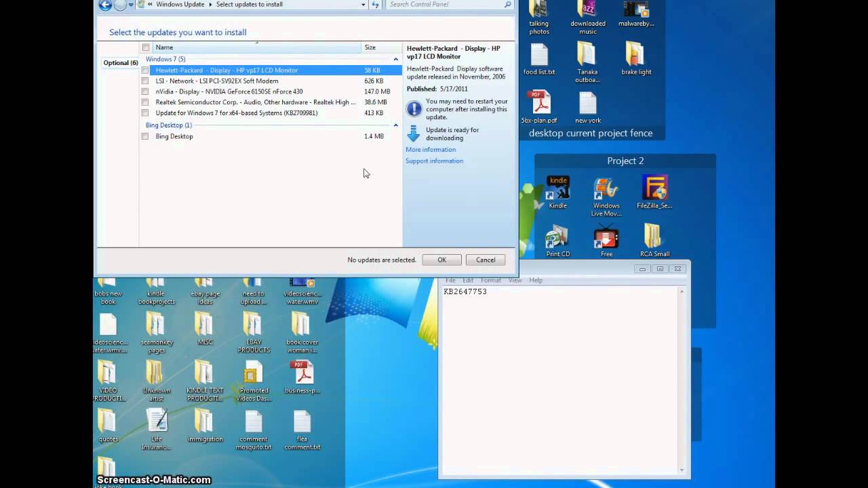Select the 'talking photos' folder icon
868x488 pixels.
point(539,18)
